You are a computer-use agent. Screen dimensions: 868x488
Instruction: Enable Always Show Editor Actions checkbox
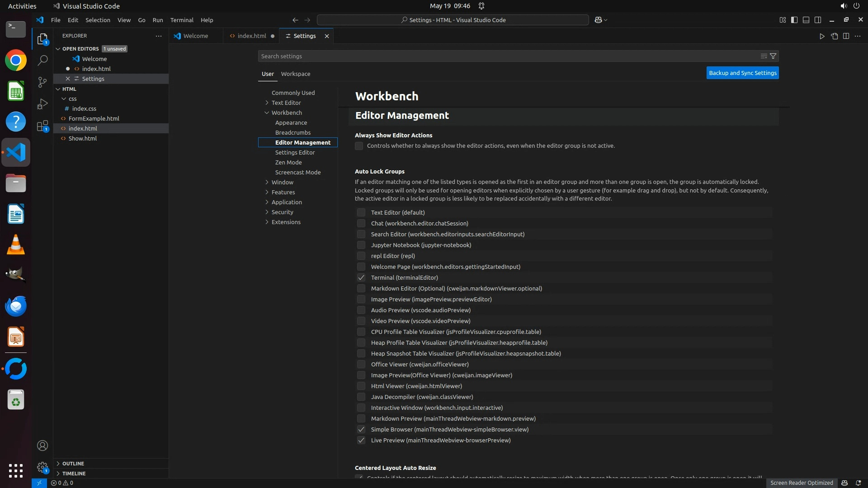(x=359, y=146)
